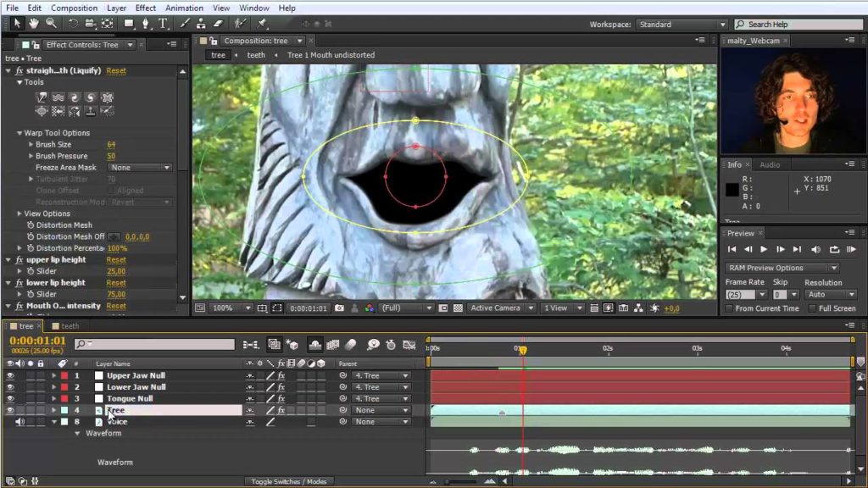This screenshot has height=488, width=868.
Task: Collapse the Warp Tool Options group
Action: pos(19,132)
